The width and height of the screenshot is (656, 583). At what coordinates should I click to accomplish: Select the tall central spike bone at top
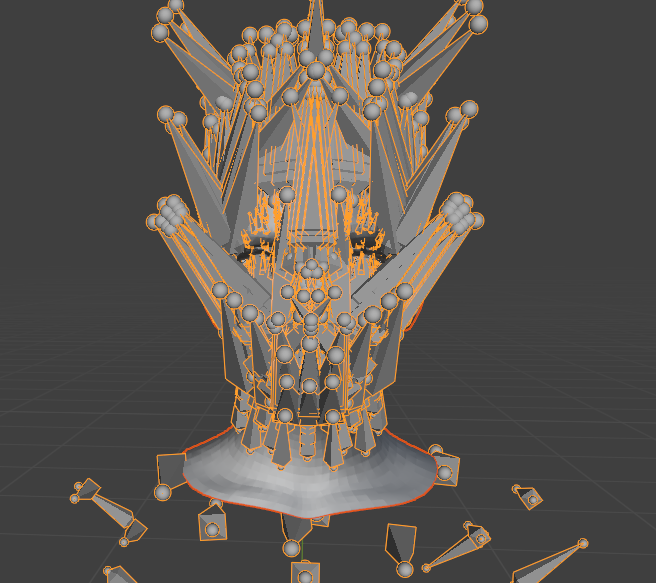316,31
